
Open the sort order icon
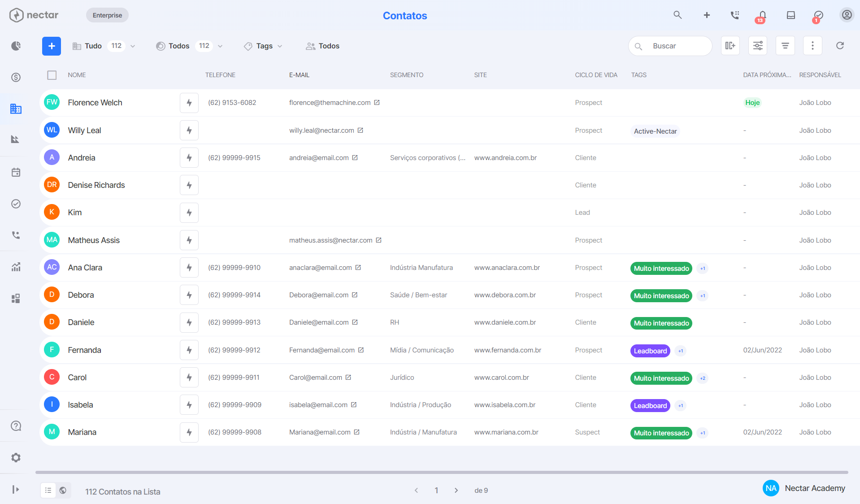pyautogui.click(x=785, y=46)
